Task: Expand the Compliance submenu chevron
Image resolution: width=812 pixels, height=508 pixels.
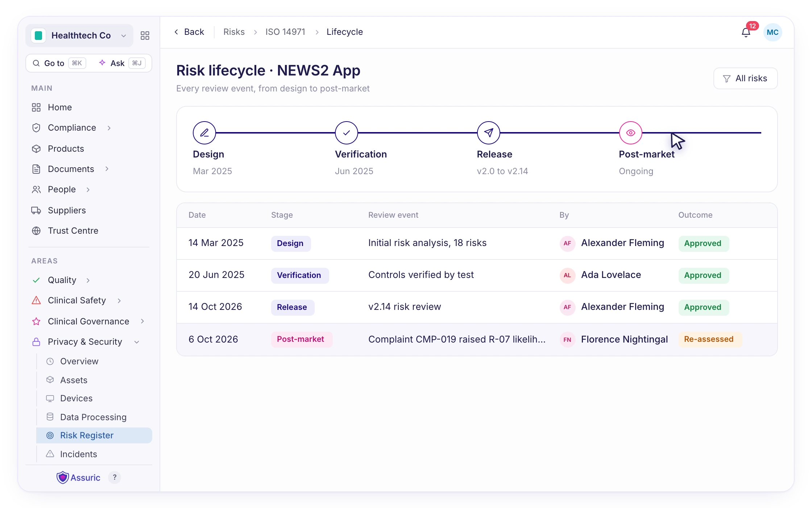Action: (109, 128)
